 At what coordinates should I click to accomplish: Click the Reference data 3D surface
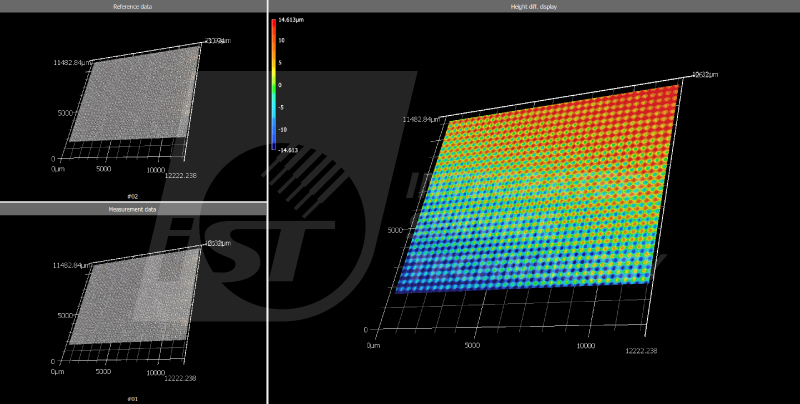(x=137, y=94)
